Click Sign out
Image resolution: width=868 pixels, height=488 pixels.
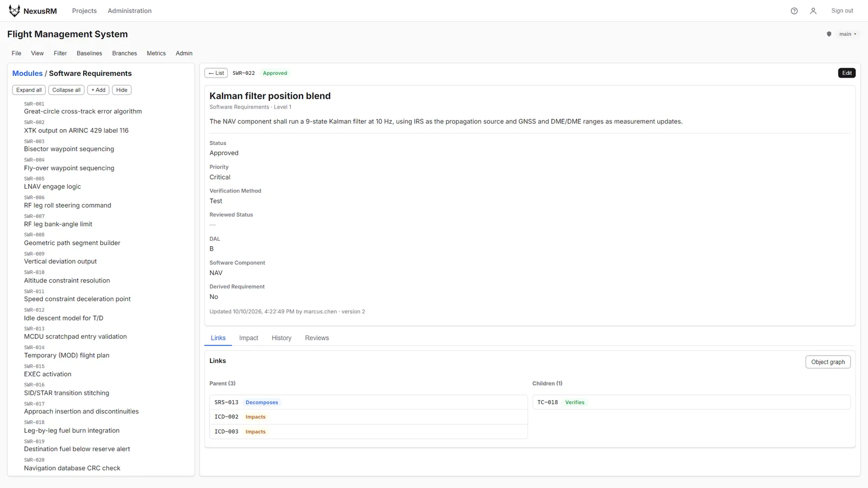click(842, 11)
